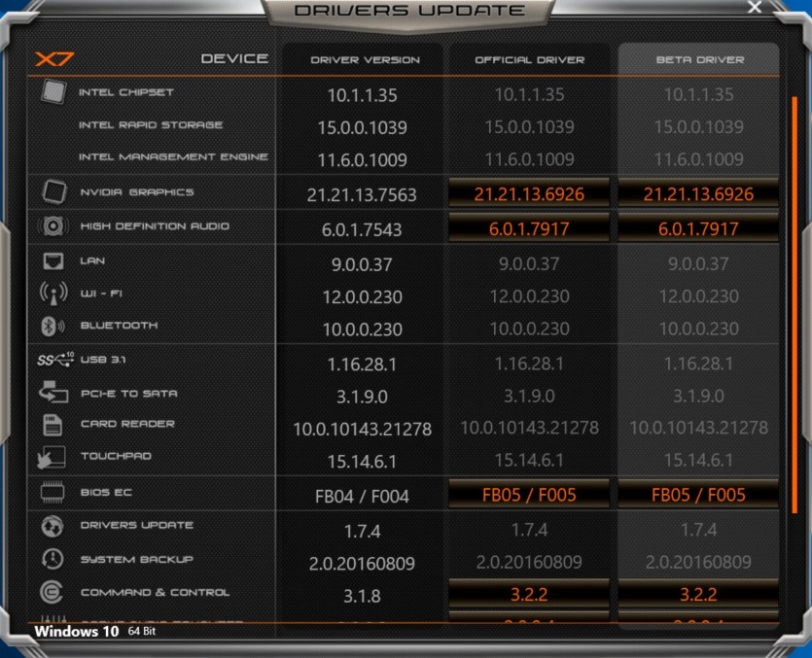Install beta NVIDIA driver 21.21.13.6926
The height and width of the screenshot is (658, 812).
point(698,194)
